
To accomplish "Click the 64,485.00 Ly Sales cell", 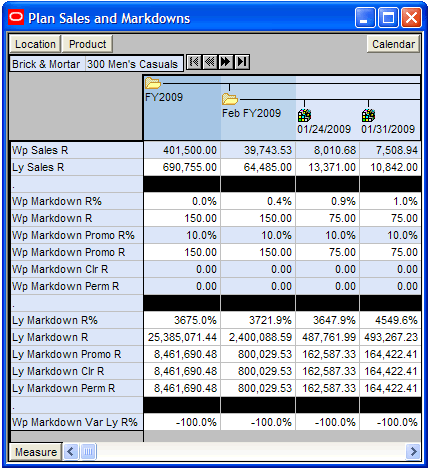I will click(x=258, y=167).
